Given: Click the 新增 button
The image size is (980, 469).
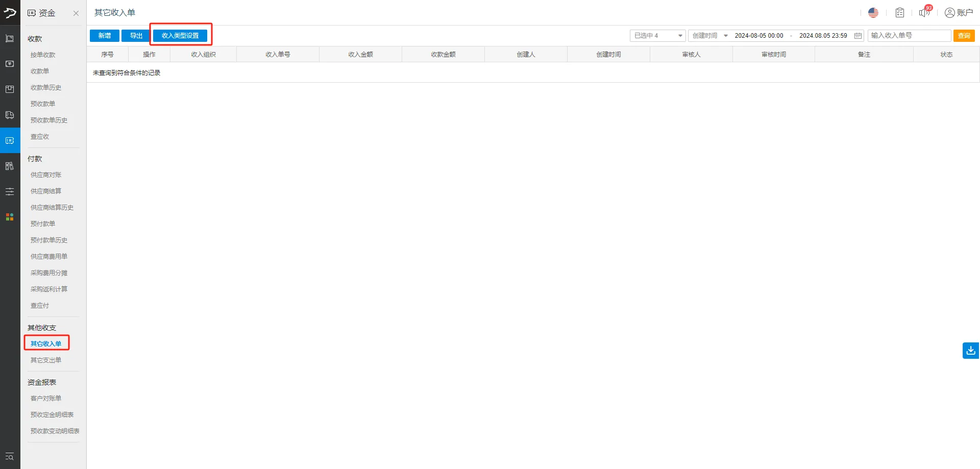Looking at the screenshot, I should (x=105, y=36).
